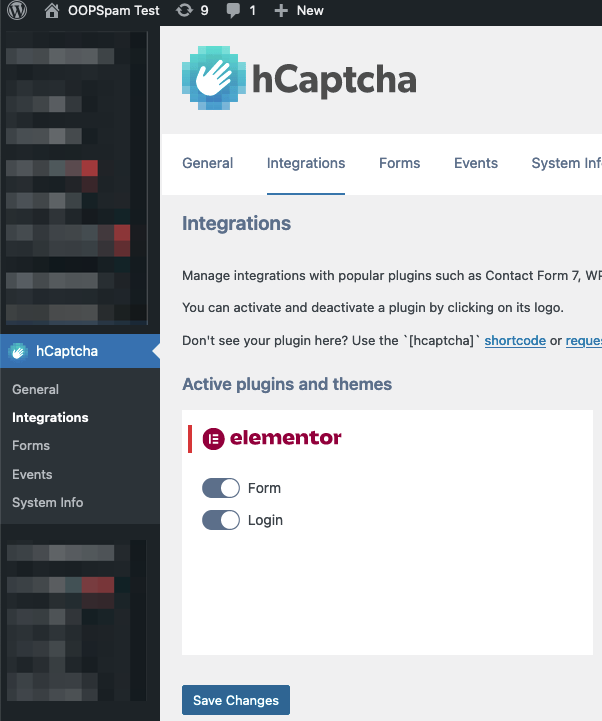Image resolution: width=602 pixels, height=721 pixels.
Task: Click the updates refresh icon
Action: pyautogui.click(x=184, y=10)
